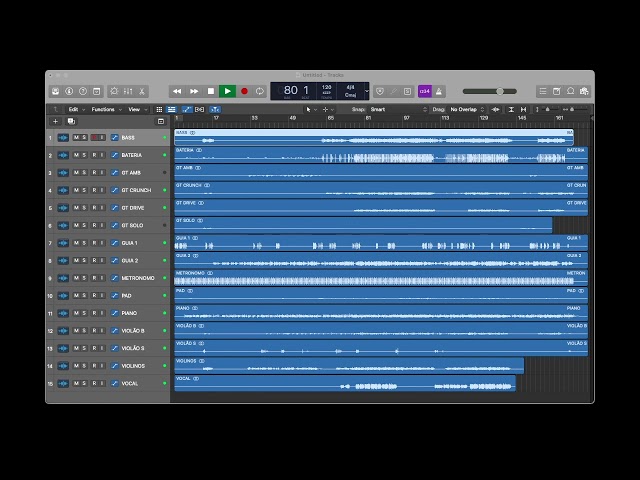
Task: Open the View menu
Action: [x=138, y=109]
